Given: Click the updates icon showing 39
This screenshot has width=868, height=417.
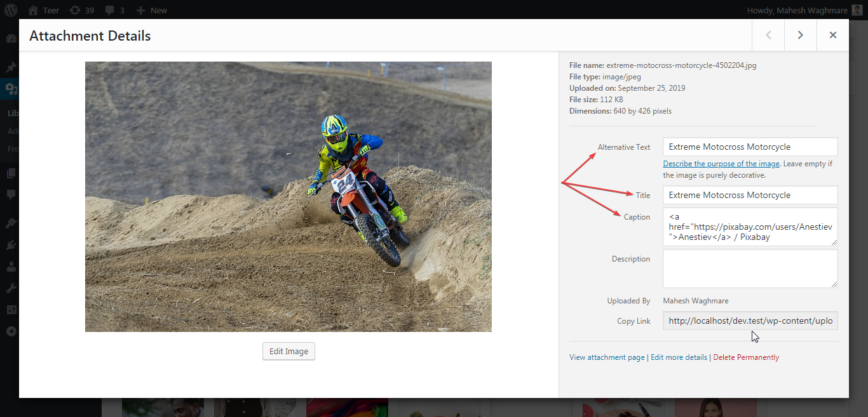Looking at the screenshot, I should 82,10.
